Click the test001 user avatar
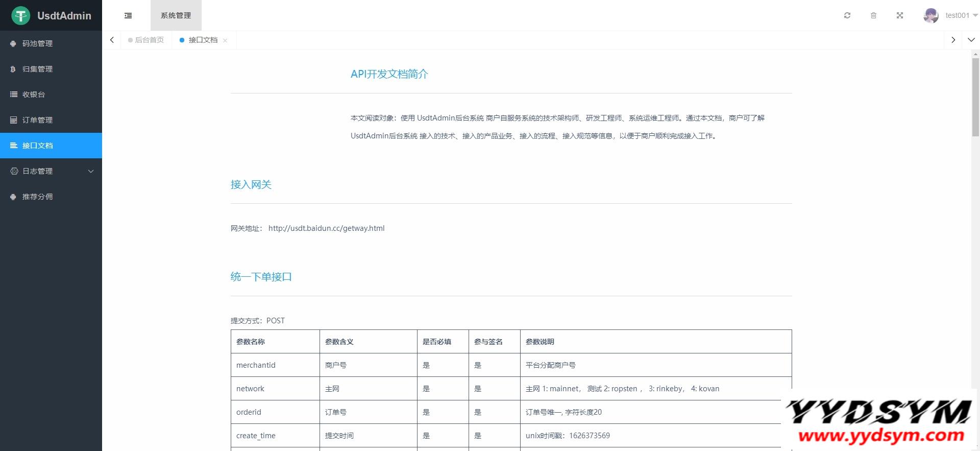 (930, 15)
